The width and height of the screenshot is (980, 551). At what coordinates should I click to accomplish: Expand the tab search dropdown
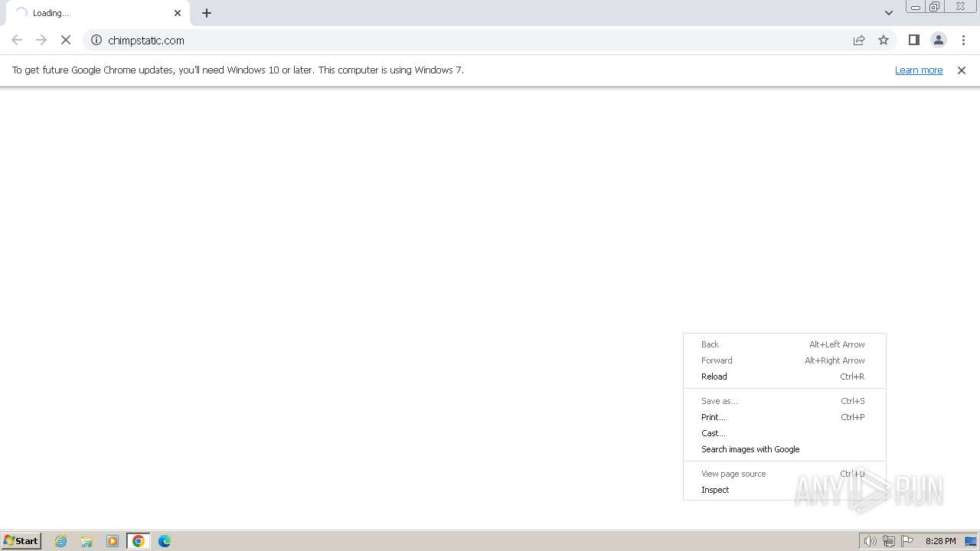coord(889,13)
